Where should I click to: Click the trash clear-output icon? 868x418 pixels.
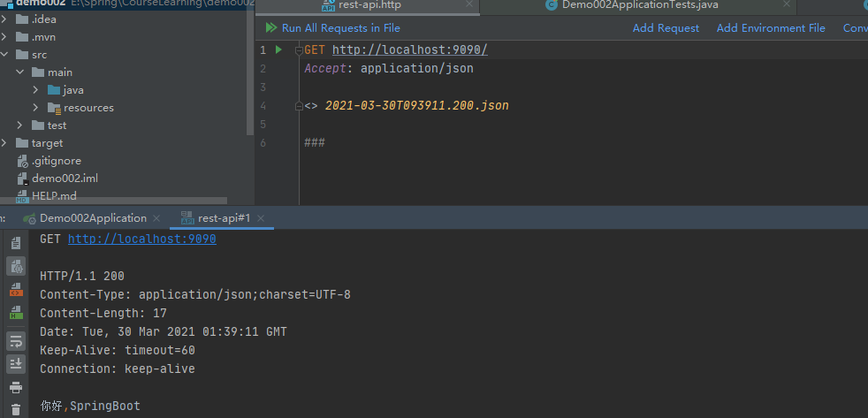click(x=16, y=410)
